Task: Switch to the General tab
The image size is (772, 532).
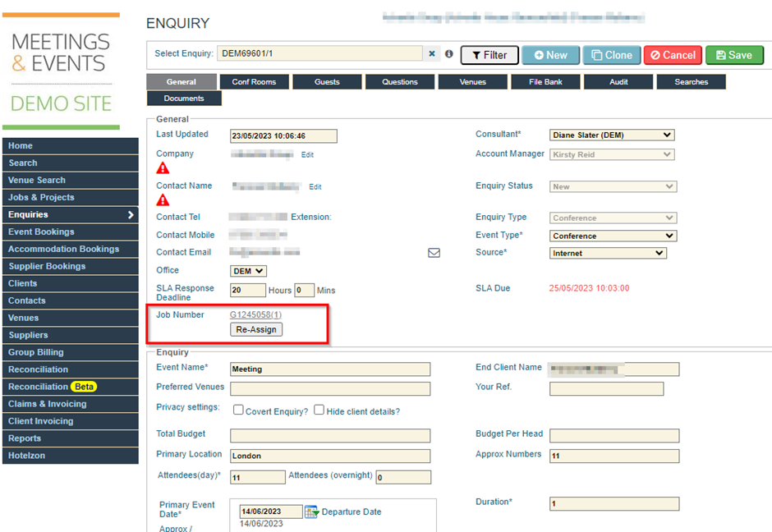Action: click(182, 82)
